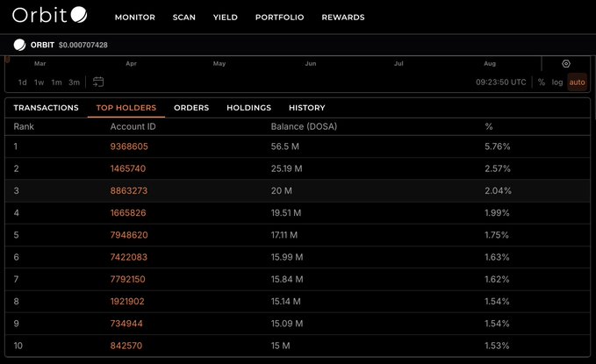Click the 1.53% share value
Viewport: 596px width, 364px height.
(x=497, y=346)
